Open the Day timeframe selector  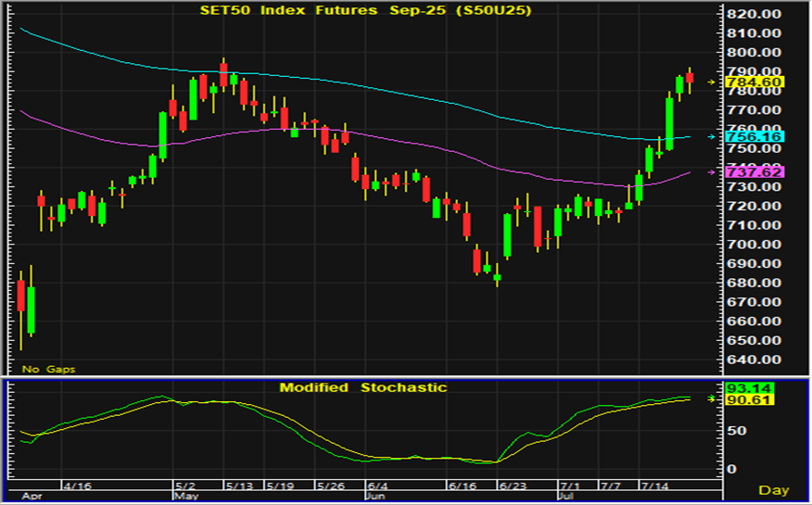point(773,489)
